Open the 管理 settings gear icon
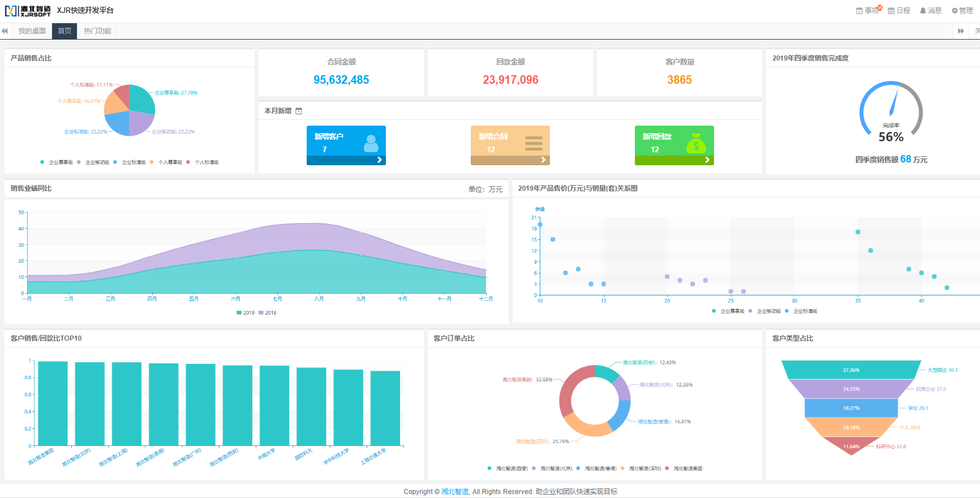Image resolution: width=980 pixels, height=498 pixels. pos(955,11)
